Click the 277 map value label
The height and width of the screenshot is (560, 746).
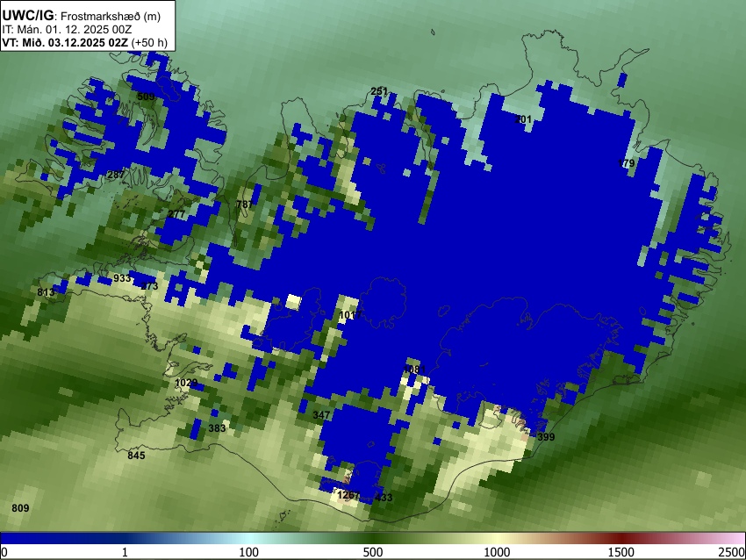[176, 214]
